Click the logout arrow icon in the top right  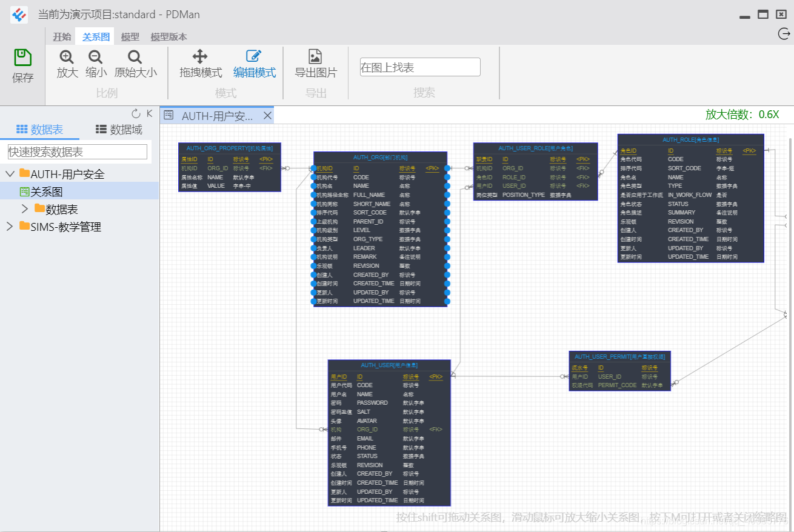tap(784, 34)
